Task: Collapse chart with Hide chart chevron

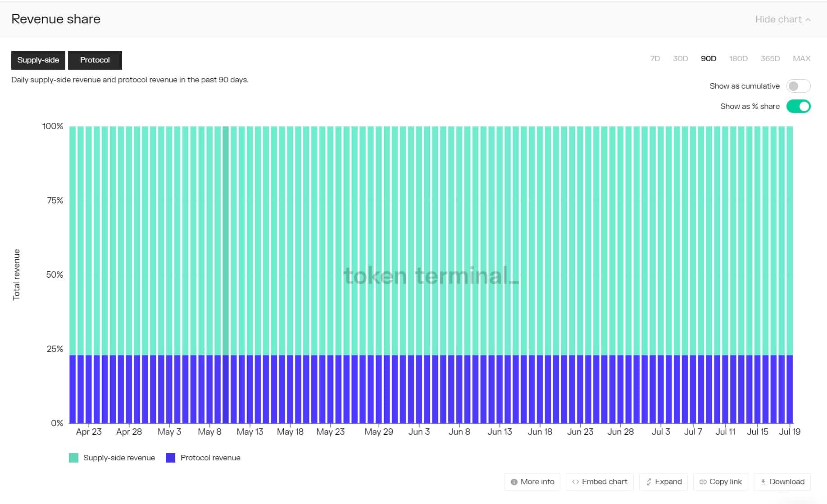Action: [x=808, y=20]
